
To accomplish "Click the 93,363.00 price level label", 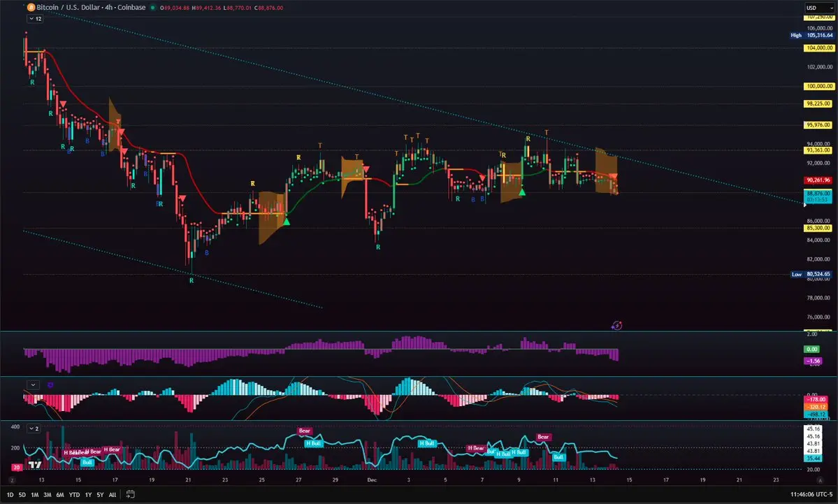I will (818, 150).
